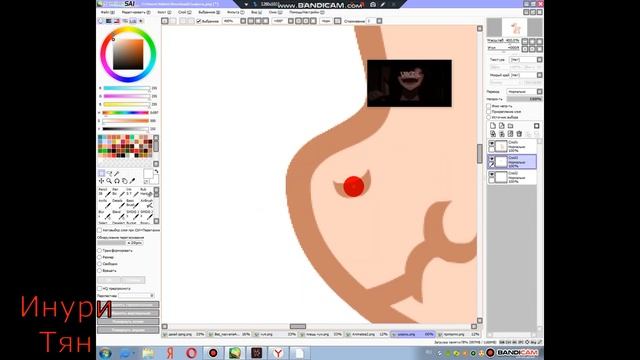Adjust the red R color slider
Viewport: 640px width, 360px height.
tap(127, 88)
